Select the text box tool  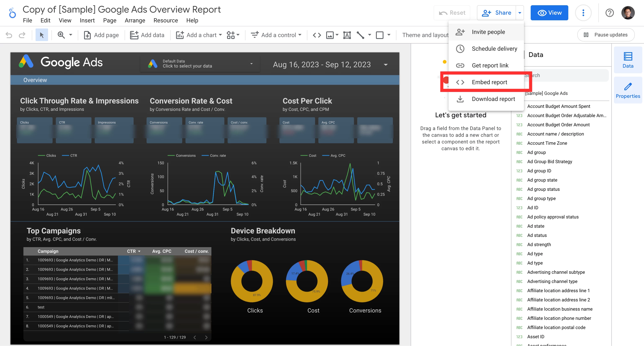(347, 35)
